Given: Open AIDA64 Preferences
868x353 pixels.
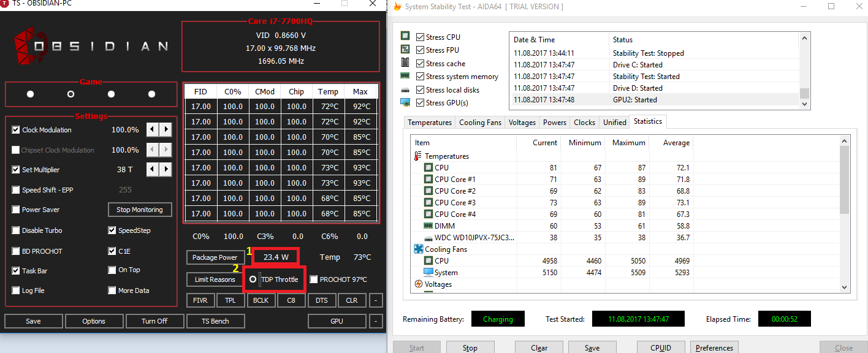Looking at the screenshot, I should tap(714, 347).
